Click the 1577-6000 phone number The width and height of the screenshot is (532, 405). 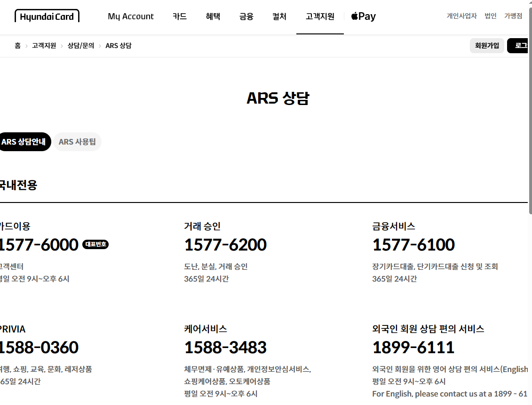pyautogui.click(x=39, y=244)
